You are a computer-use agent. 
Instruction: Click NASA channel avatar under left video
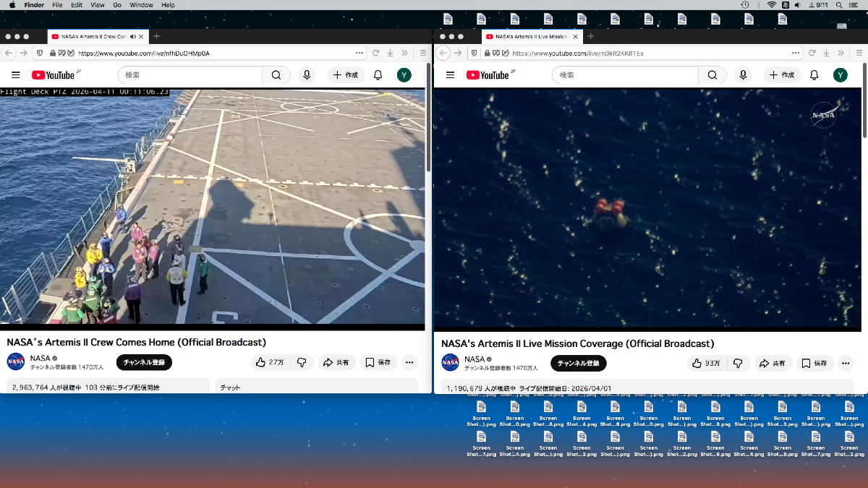pyautogui.click(x=16, y=361)
